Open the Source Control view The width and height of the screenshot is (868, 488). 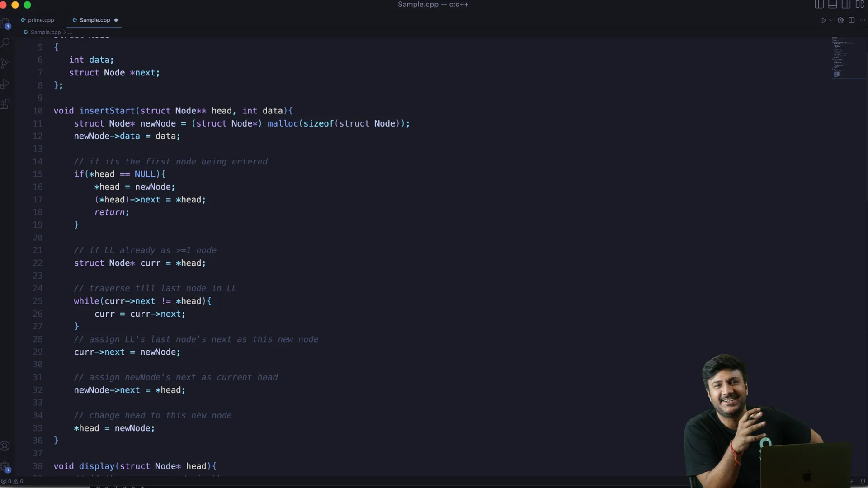pos(5,63)
